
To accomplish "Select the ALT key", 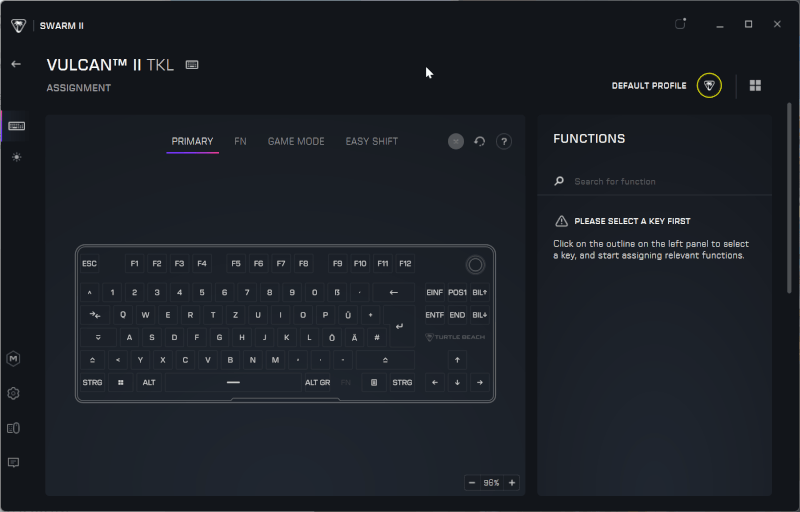I will (x=149, y=382).
